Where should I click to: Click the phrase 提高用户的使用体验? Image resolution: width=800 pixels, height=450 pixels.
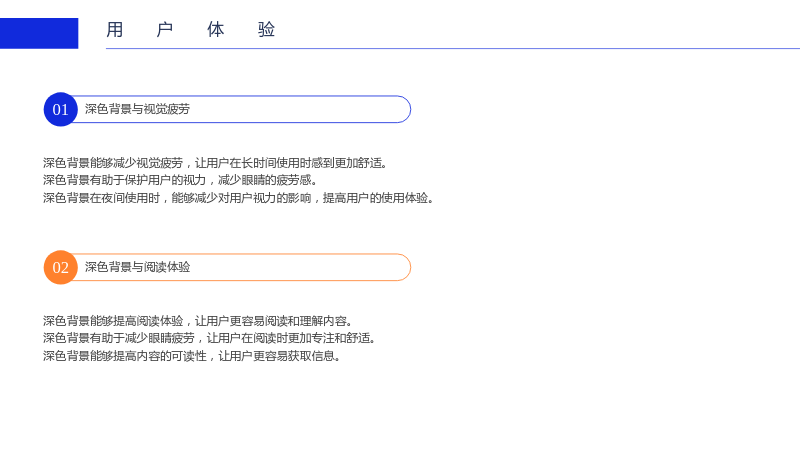(376, 198)
